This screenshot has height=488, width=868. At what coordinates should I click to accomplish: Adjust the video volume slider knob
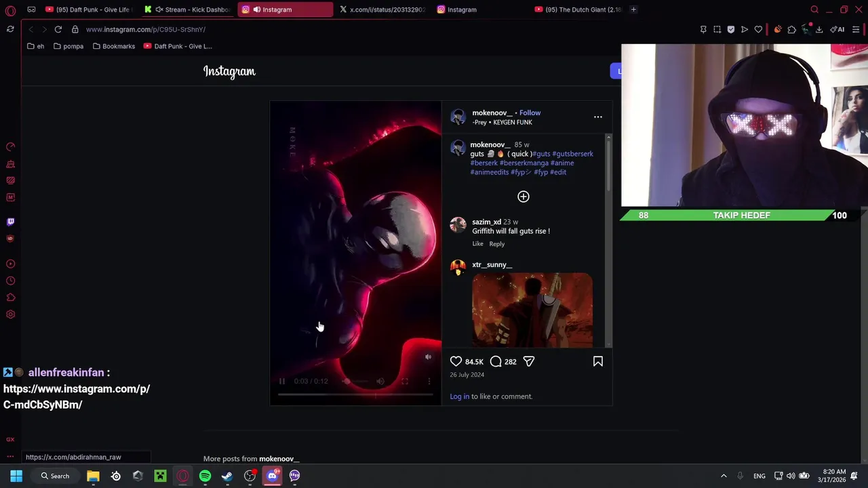click(347, 381)
